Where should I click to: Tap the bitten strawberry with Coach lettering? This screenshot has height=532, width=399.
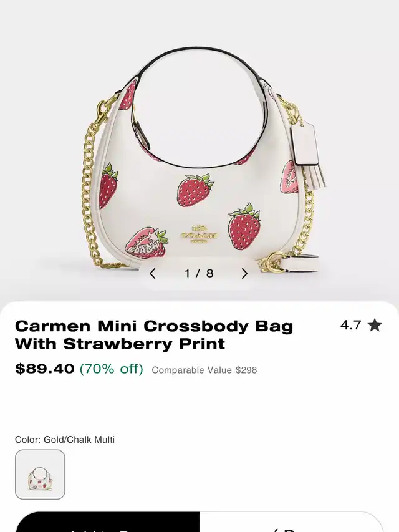147,244
